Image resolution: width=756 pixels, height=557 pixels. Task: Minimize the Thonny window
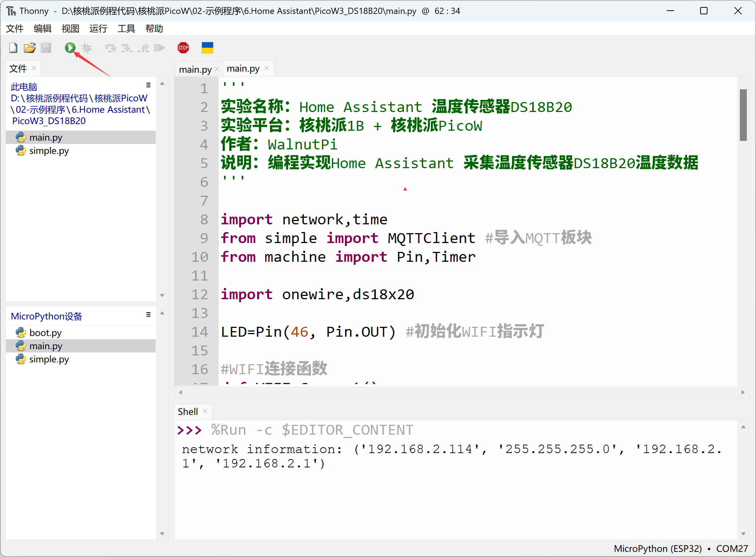pos(670,11)
